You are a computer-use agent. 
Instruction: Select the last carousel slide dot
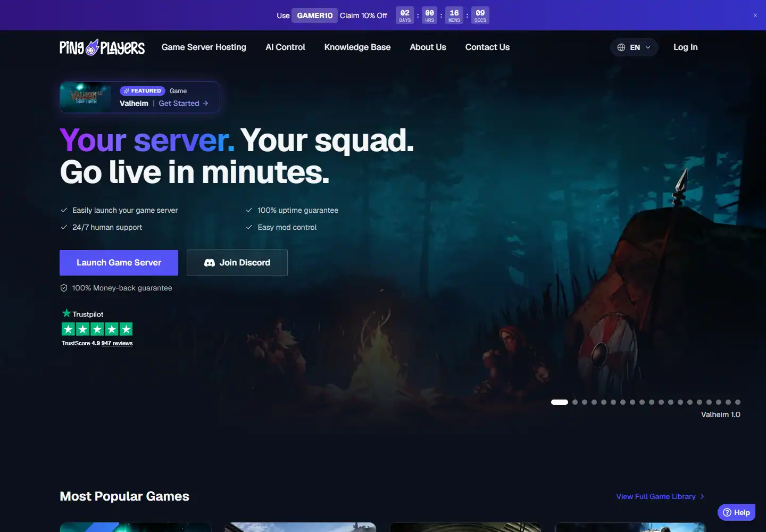pyautogui.click(x=738, y=402)
